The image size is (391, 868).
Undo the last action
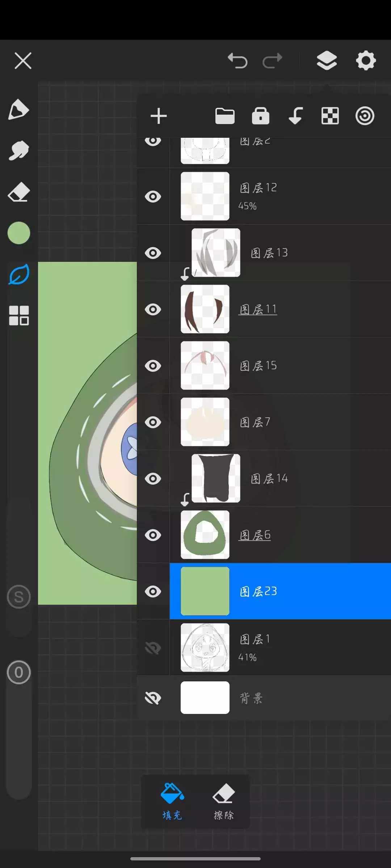click(x=237, y=60)
